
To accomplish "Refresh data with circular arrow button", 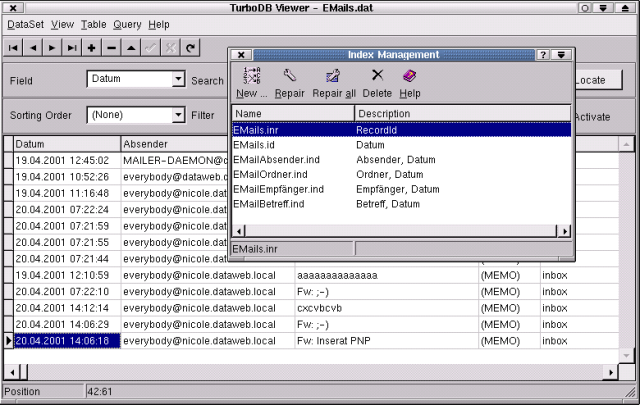I will pyautogui.click(x=190, y=48).
